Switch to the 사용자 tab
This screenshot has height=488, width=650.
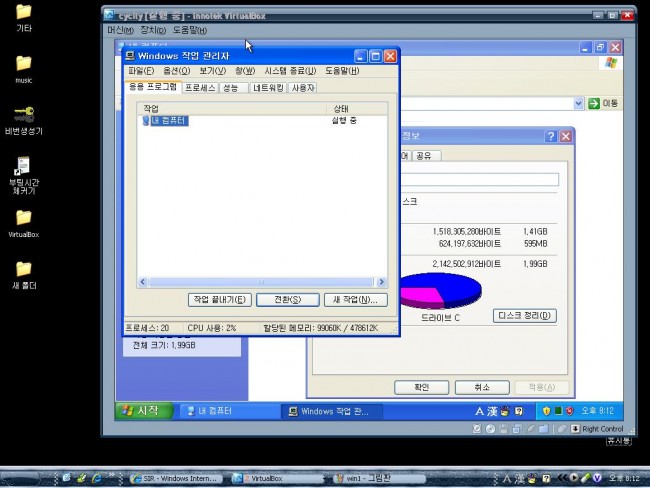pos(303,88)
